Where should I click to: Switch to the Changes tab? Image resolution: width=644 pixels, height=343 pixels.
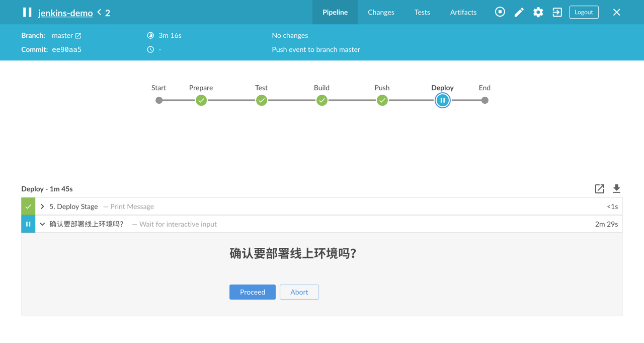pos(381,12)
